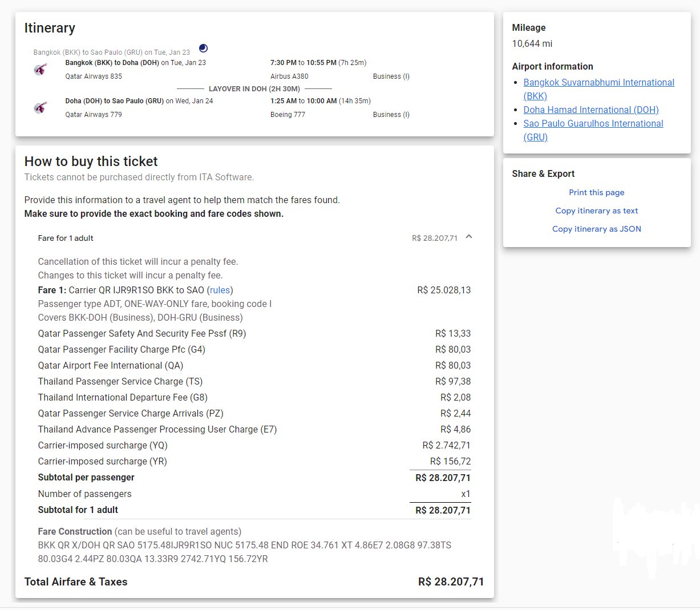Click 'Bangkok (BKK) to Doha (DOH)' segment title
Viewport: 700px width, 610px height.
point(112,63)
